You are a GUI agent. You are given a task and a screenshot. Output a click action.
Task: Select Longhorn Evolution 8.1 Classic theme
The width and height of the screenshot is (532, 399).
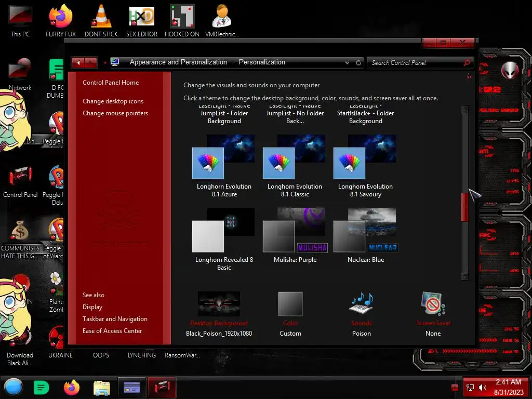295,166
